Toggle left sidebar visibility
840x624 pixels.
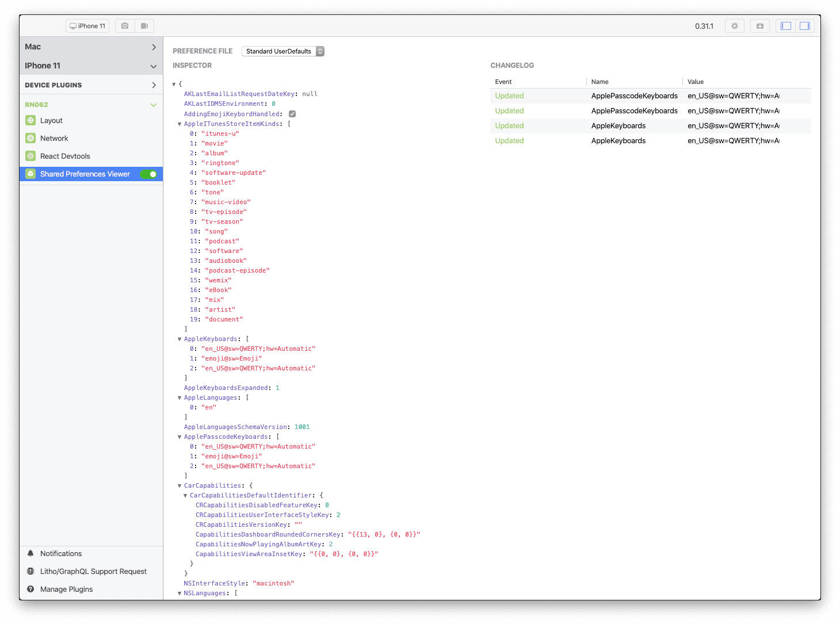pos(785,25)
